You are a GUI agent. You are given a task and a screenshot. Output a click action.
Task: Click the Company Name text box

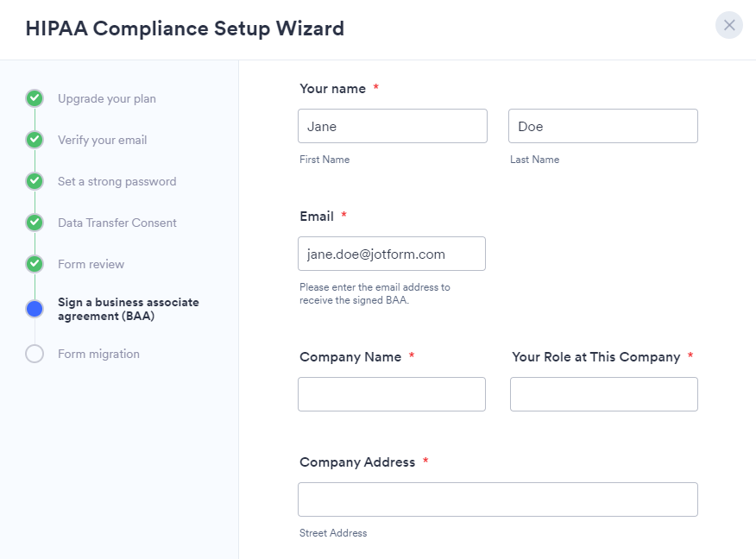coord(392,394)
